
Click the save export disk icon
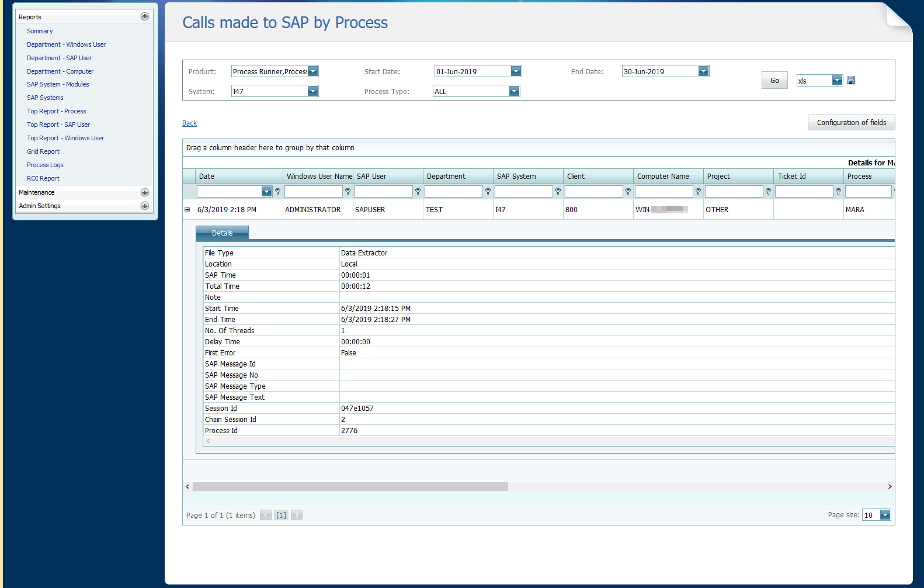tap(851, 80)
